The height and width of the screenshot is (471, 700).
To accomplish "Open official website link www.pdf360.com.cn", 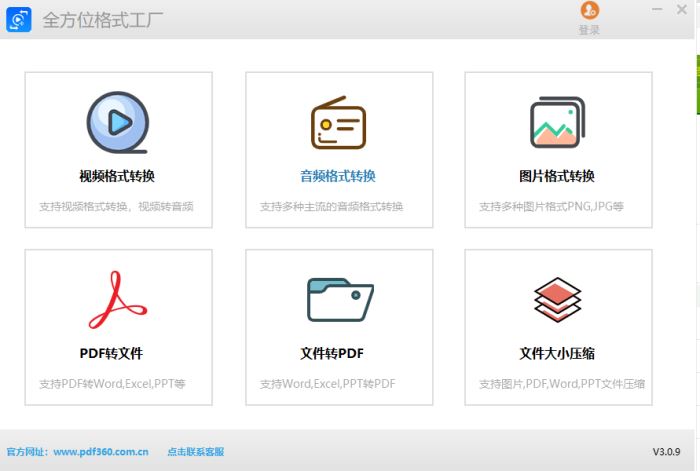I will [x=101, y=452].
